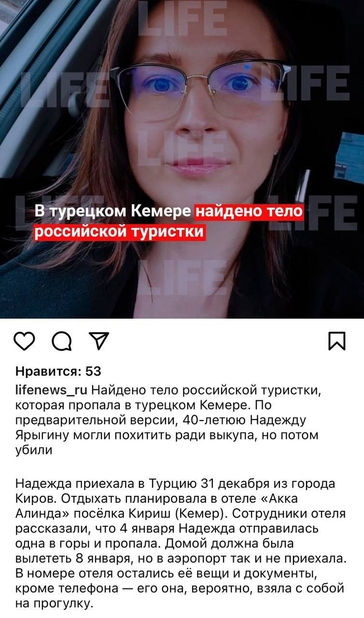364x618 pixels.
Task: Tap the post photo of woman
Action: coord(182,159)
